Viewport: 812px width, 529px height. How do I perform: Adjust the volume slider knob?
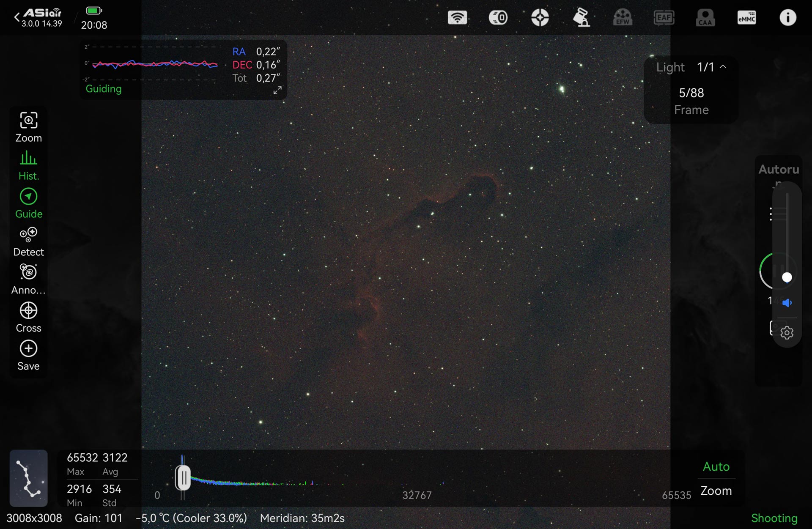pyautogui.click(x=787, y=277)
